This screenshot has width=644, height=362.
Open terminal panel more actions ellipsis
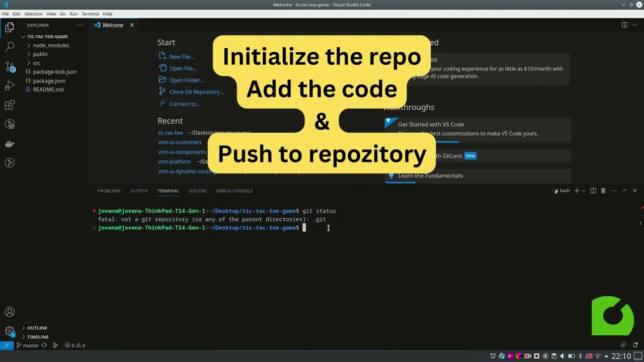pos(613,191)
